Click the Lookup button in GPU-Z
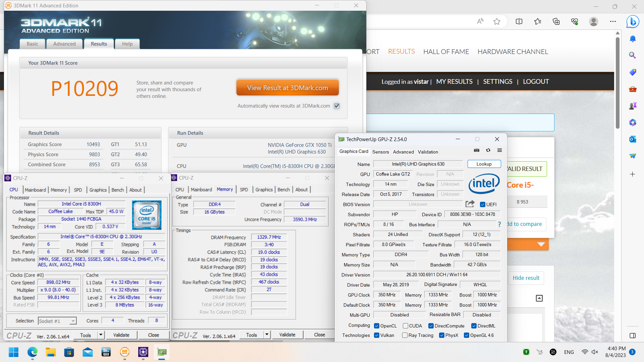 [484, 164]
